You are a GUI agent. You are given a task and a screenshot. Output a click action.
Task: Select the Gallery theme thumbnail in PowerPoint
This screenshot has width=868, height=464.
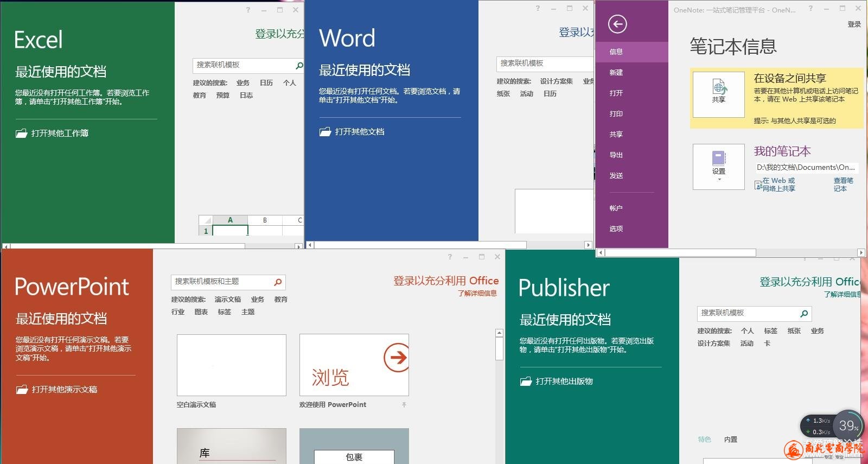(232, 446)
